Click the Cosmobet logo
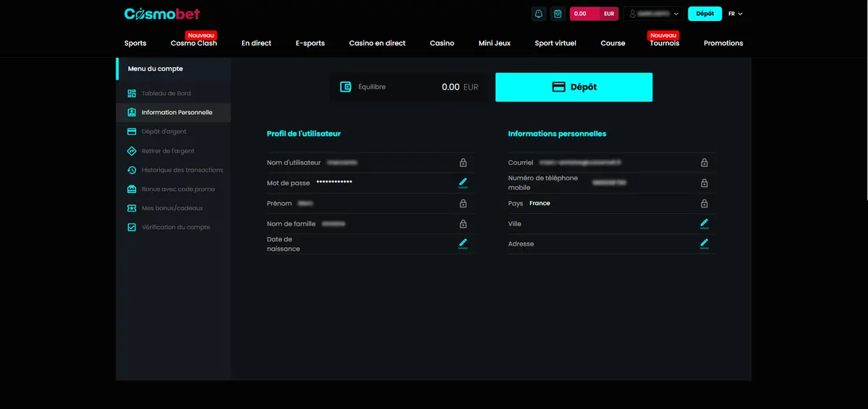Screen dimensions: 868x409 (x=162, y=14)
